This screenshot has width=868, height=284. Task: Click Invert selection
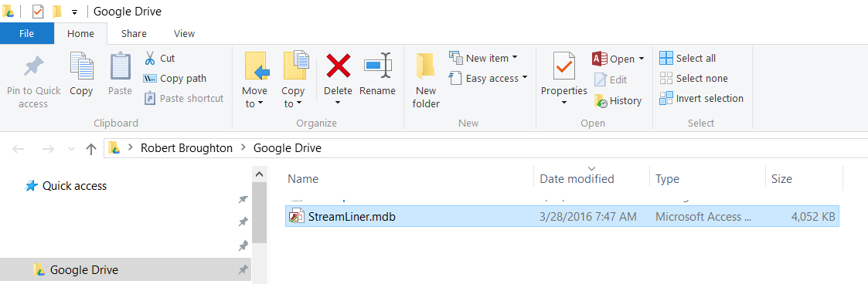coord(701,98)
